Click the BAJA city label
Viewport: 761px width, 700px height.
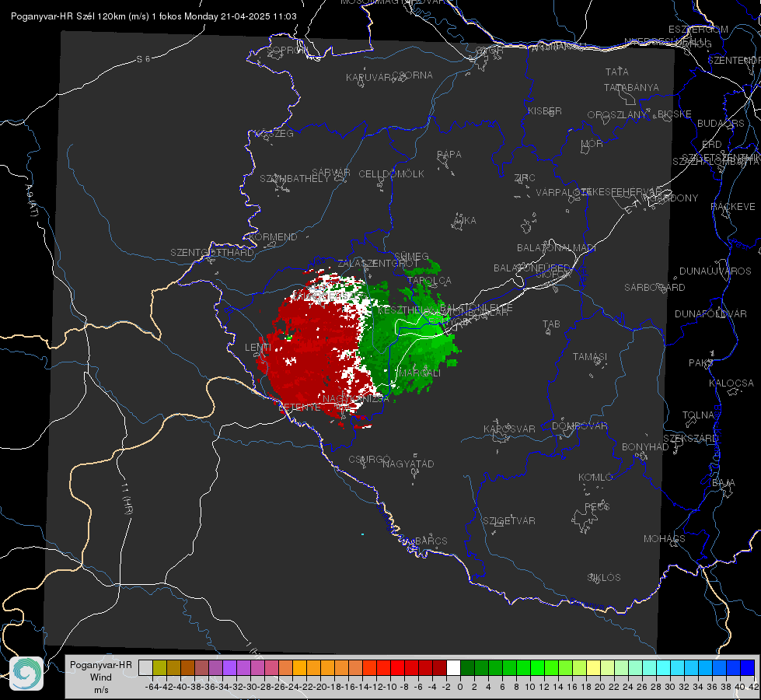pos(724,483)
